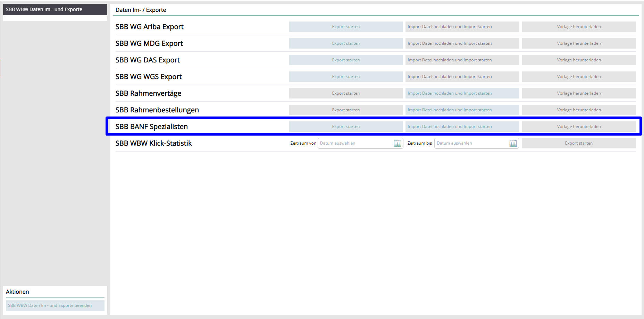
Task: Open calendar picker for Zeitraum bis
Action: click(513, 143)
